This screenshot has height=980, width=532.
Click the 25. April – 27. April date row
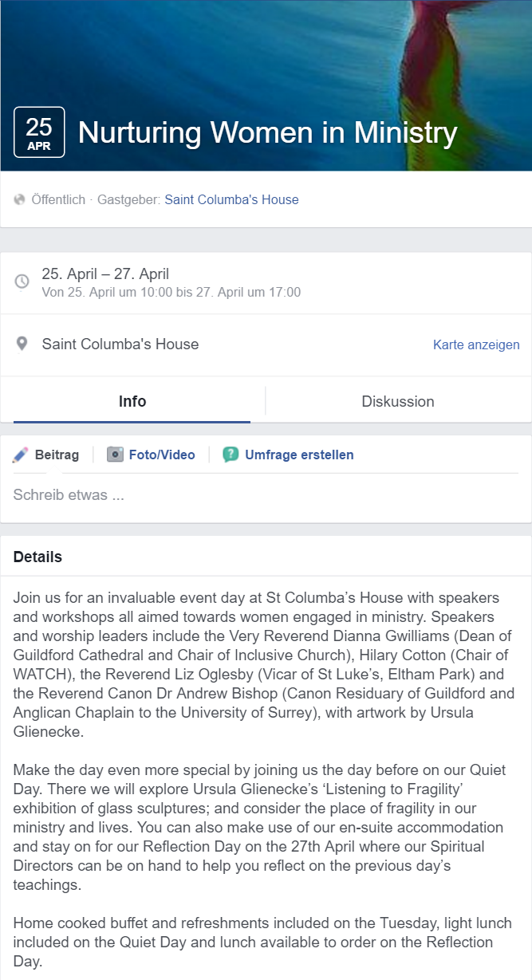click(x=105, y=274)
